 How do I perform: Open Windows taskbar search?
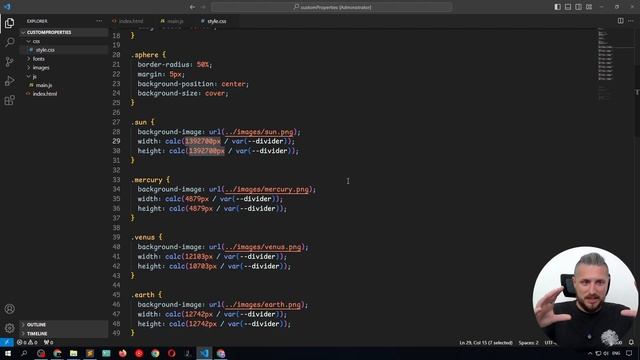[24, 353]
